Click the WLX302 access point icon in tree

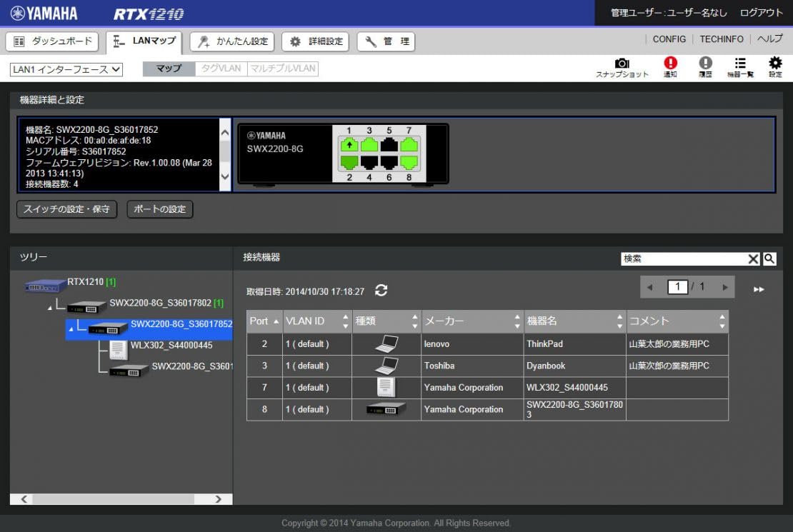click(x=119, y=350)
